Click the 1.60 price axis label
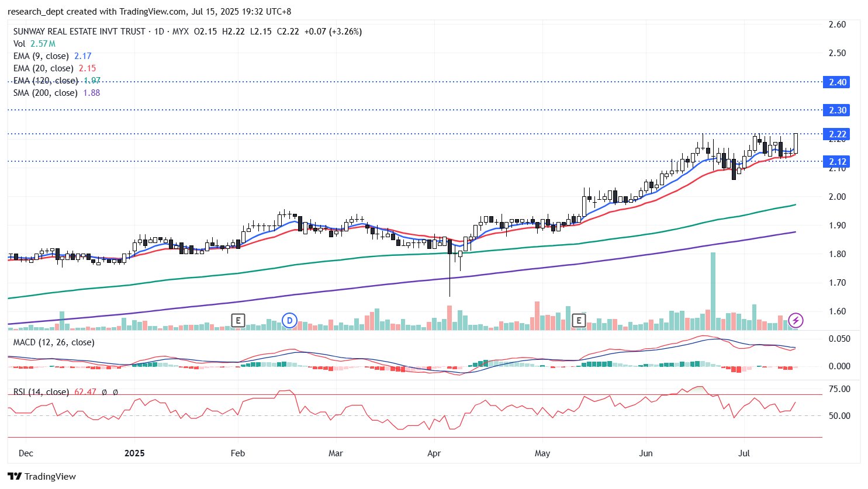 pyautogui.click(x=837, y=311)
